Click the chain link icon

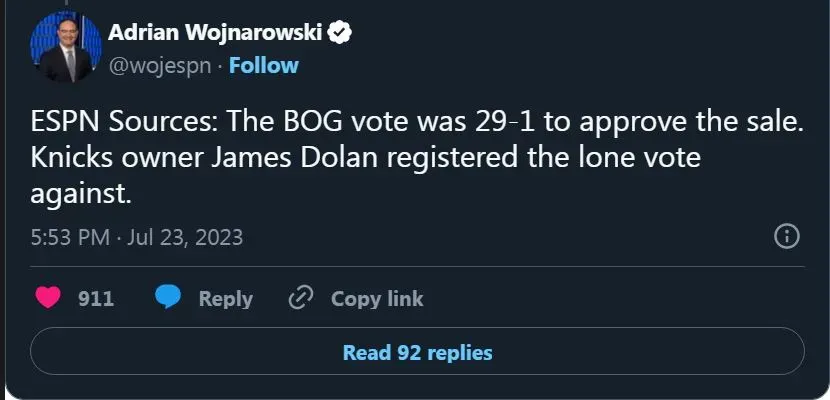click(301, 298)
